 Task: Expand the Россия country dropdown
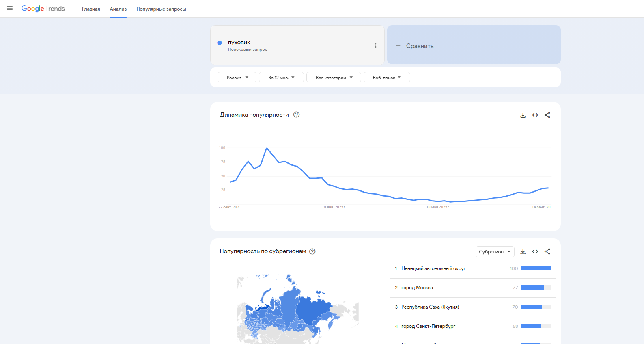tap(237, 78)
